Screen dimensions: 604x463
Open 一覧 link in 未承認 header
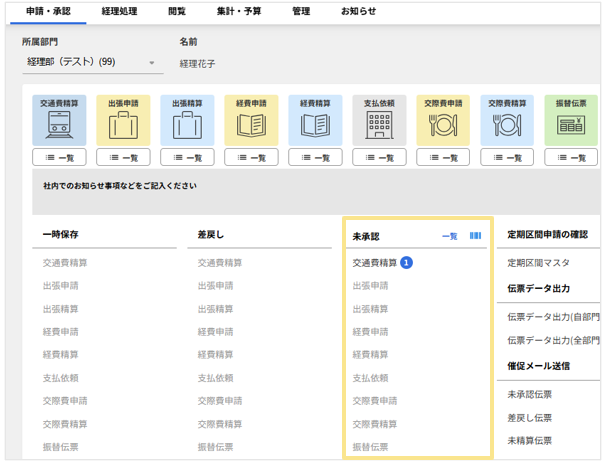point(449,236)
